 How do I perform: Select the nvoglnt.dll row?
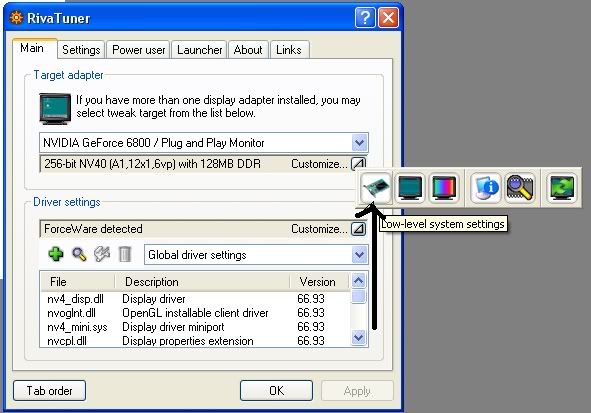pos(195,313)
